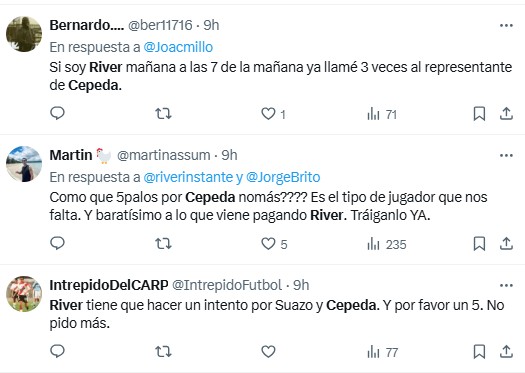View analytics showing 71 views
The image size is (525, 373).
coord(382,114)
